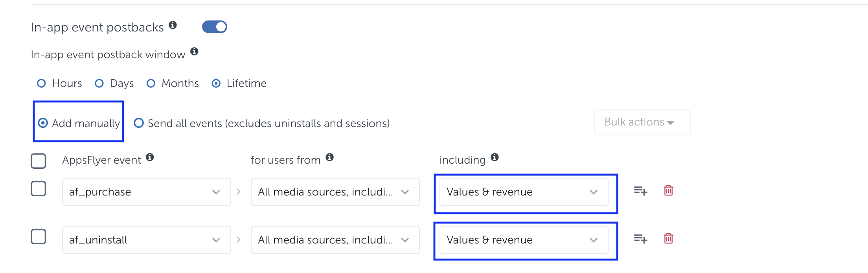Check the select-all events checkbox
868x273 pixels.
(39, 161)
